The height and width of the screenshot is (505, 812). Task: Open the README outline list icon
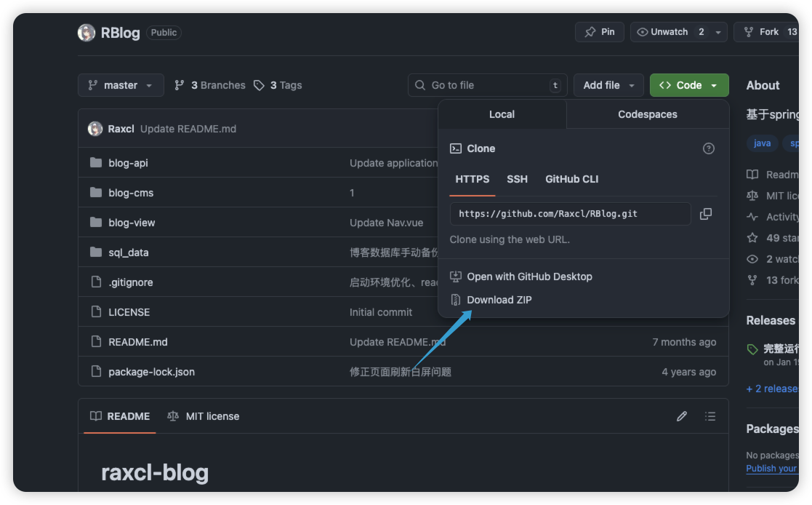tap(710, 416)
